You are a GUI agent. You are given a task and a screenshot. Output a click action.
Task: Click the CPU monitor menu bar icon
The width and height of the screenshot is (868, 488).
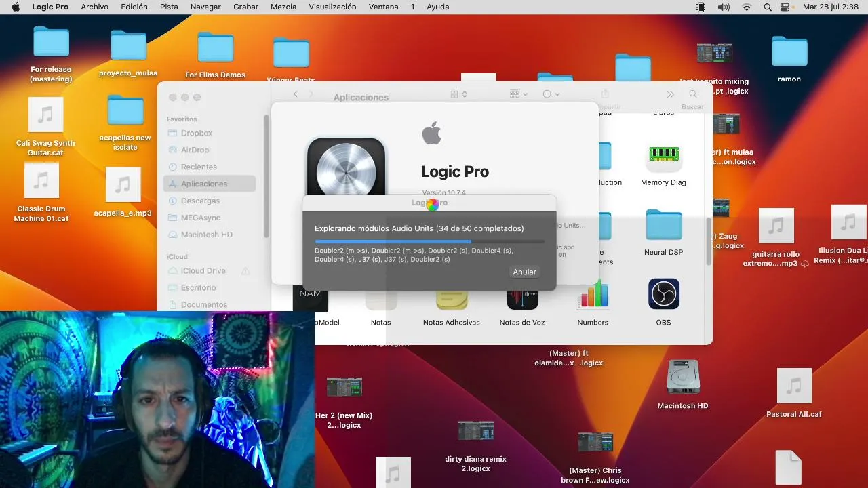tap(701, 7)
